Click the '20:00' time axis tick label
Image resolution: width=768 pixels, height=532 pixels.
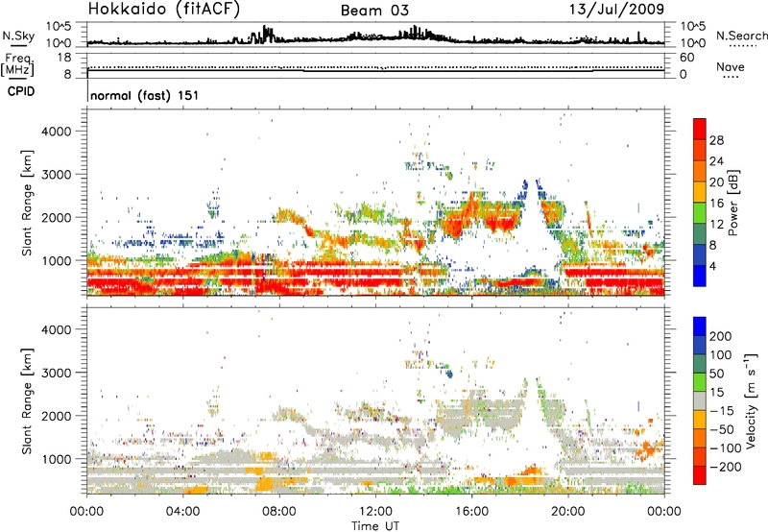[567, 512]
